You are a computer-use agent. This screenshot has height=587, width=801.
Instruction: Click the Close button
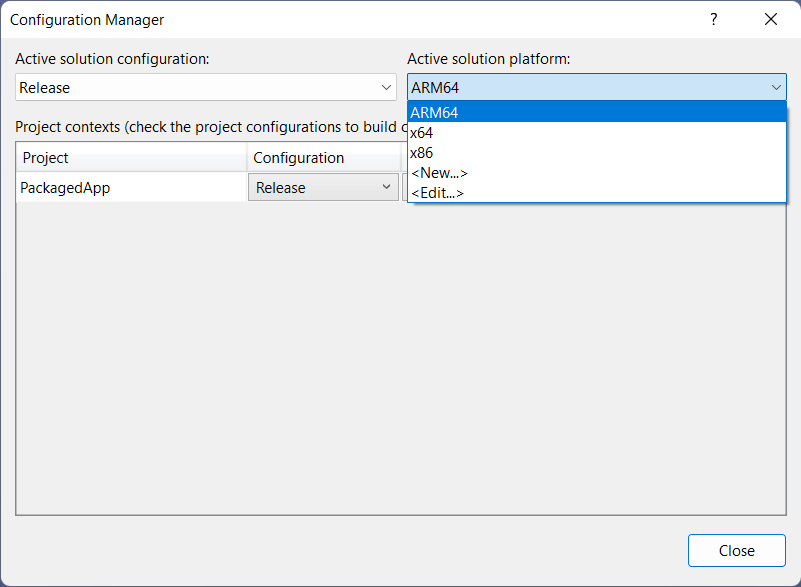pyautogui.click(x=736, y=550)
